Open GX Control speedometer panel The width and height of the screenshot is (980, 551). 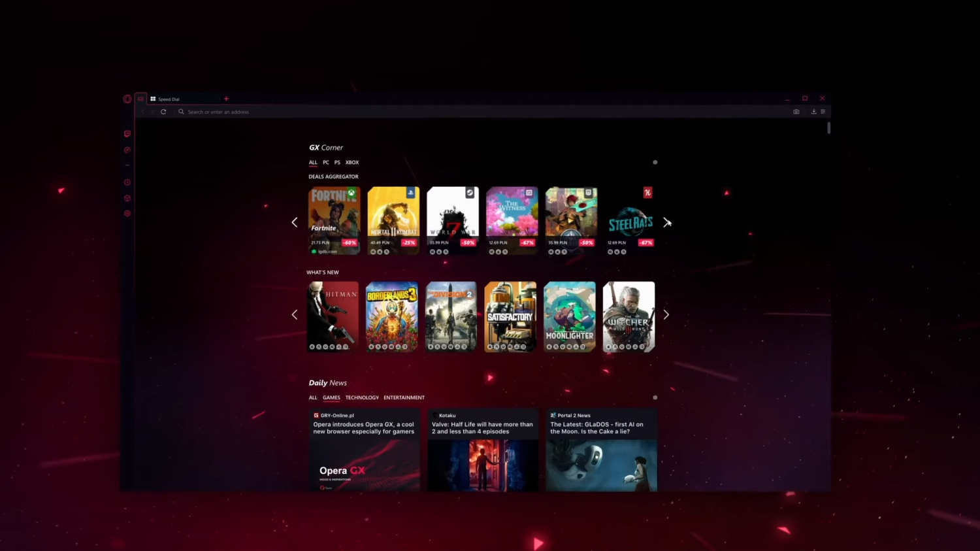coord(127,150)
